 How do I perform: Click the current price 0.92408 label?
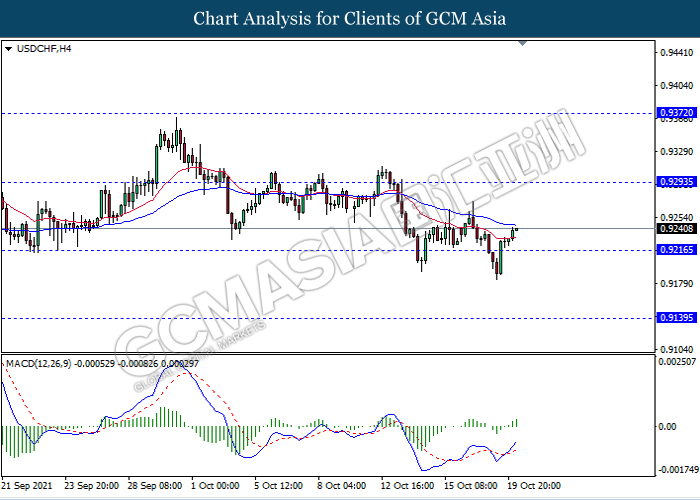[x=677, y=229]
